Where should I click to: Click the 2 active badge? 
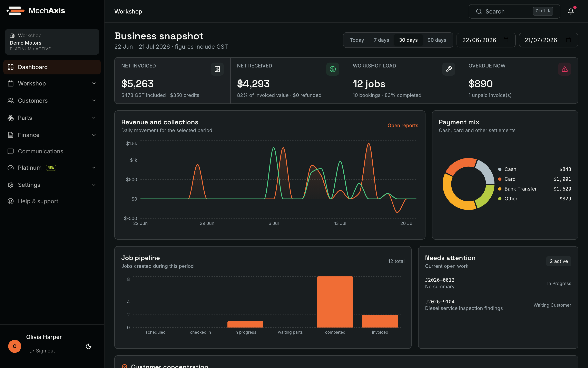click(x=559, y=261)
